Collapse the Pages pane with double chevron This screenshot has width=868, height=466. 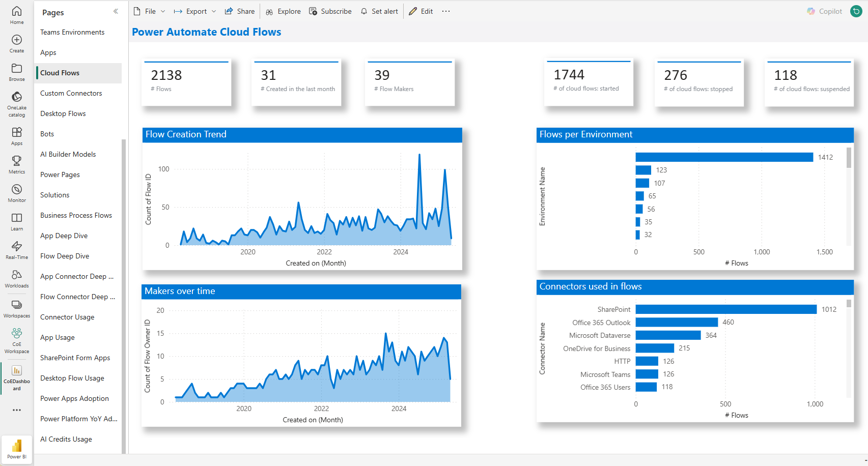click(116, 11)
